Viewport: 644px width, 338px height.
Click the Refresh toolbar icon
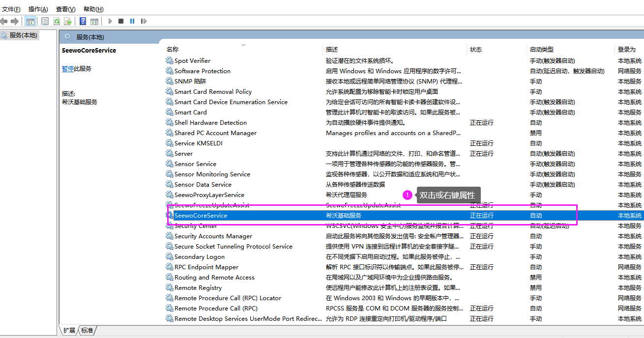point(57,21)
